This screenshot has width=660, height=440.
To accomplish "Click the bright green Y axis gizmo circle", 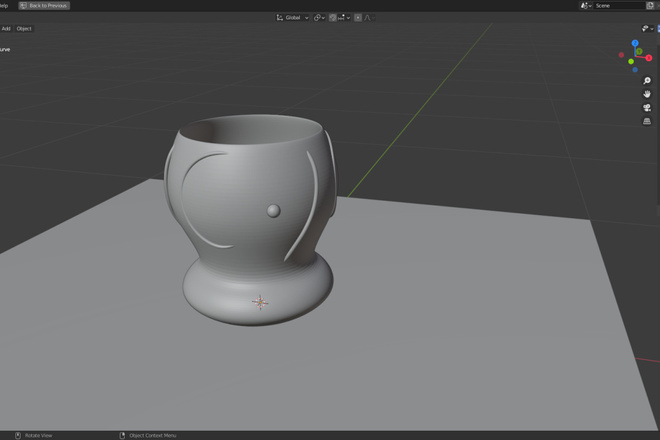I will 631,61.
